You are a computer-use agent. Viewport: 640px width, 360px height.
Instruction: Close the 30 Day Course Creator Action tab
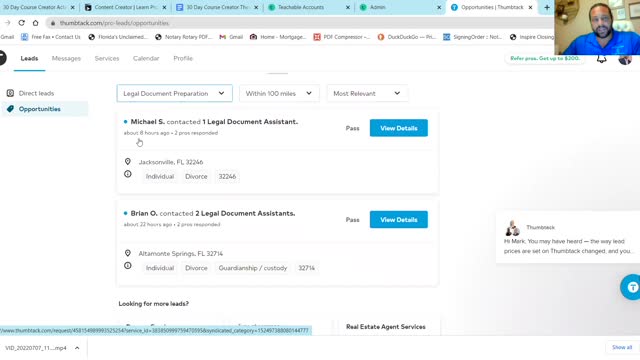pyautogui.click(x=73, y=7)
